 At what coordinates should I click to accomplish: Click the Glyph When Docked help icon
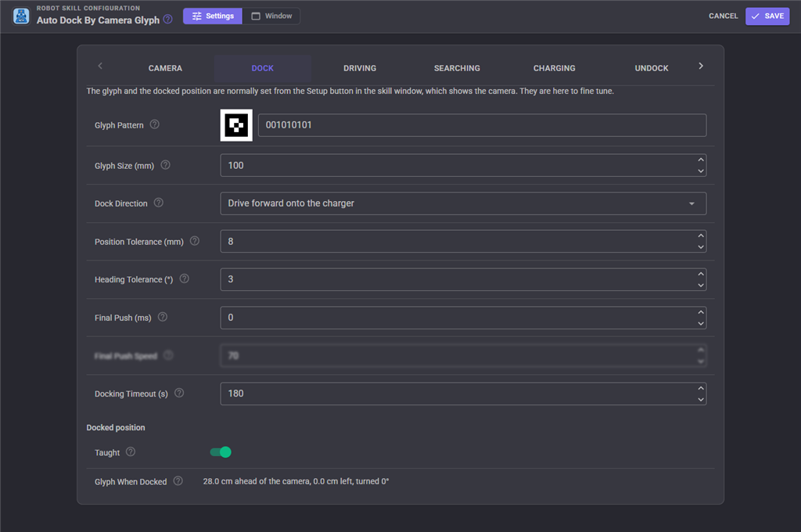[178, 481]
